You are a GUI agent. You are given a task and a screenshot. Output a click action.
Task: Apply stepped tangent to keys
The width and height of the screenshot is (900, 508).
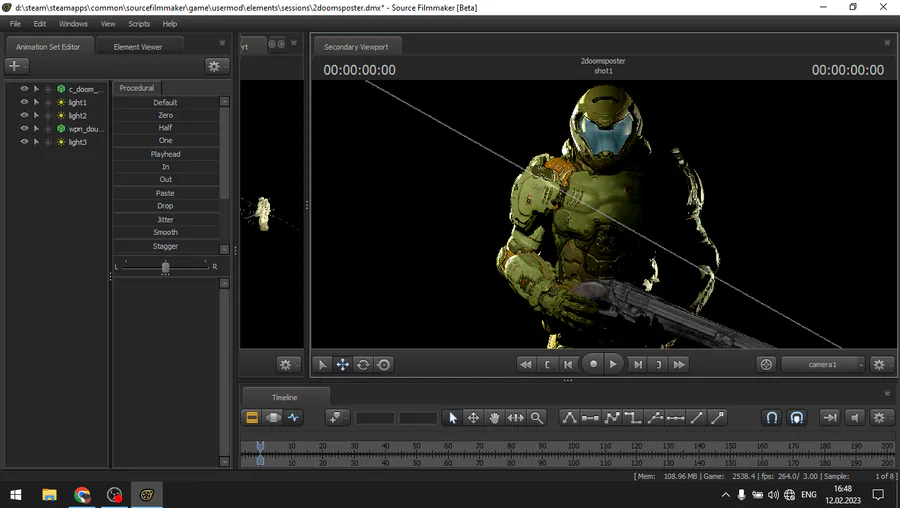[633, 418]
